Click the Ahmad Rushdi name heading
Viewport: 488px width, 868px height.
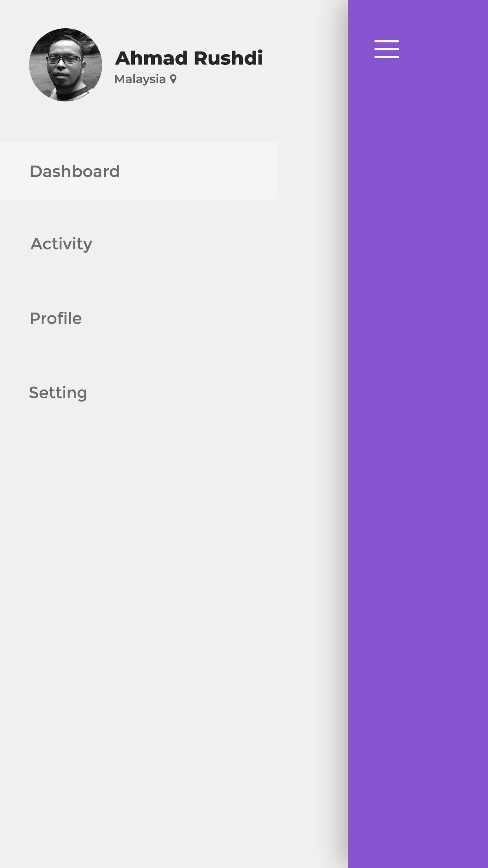(189, 58)
